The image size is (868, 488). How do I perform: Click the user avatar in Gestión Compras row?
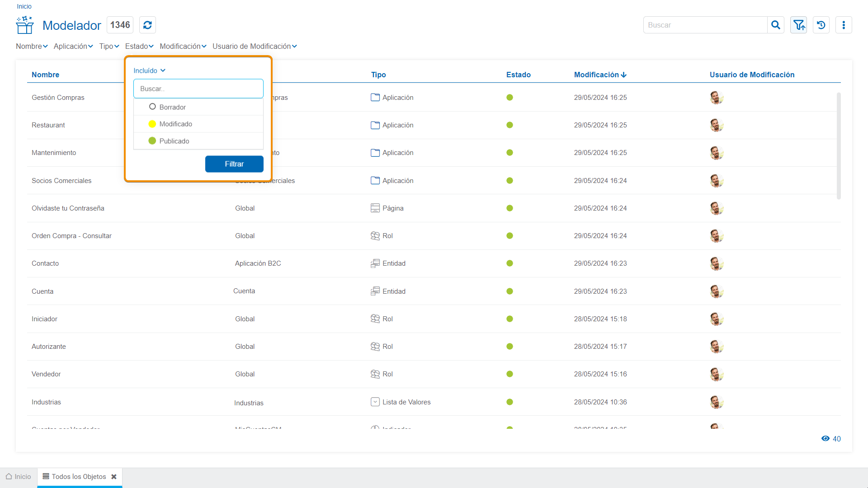tap(716, 98)
